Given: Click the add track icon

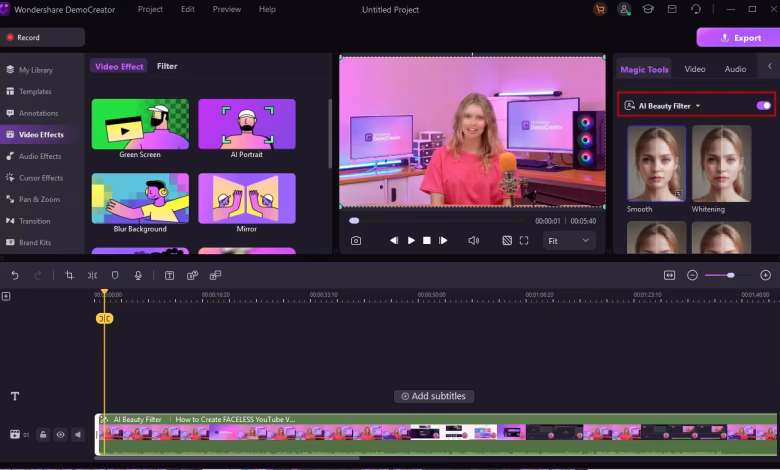Looking at the screenshot, I should 6,296.
